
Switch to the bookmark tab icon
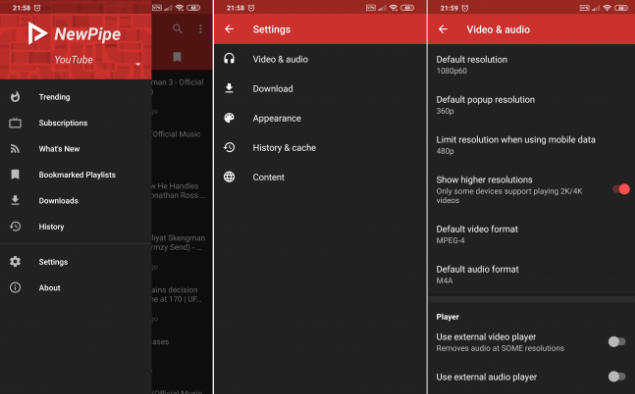(x=177, y=57)
